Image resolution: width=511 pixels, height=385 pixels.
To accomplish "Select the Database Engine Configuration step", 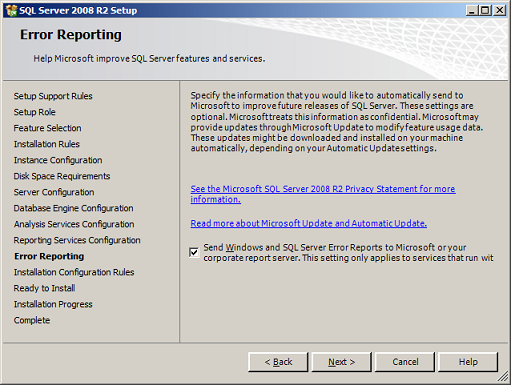I will tap(73, 208).
